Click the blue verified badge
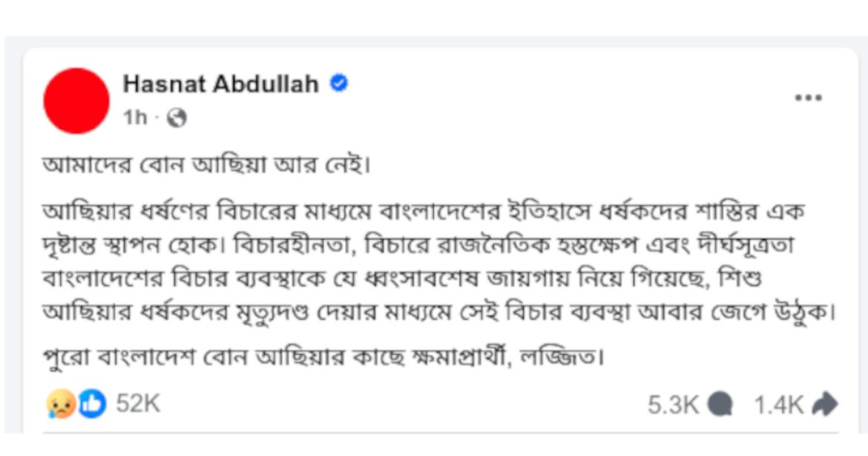The width and height of the screenshot is (868, 456). (x=338, y=84)
